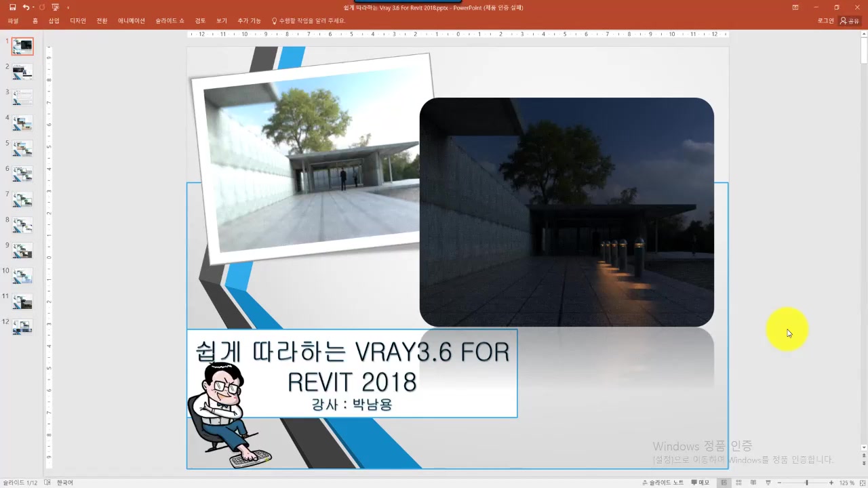Toggle the 슬라이드 노트 notes pane
This screenshot has height=488, width=868.
click(663, 483)
